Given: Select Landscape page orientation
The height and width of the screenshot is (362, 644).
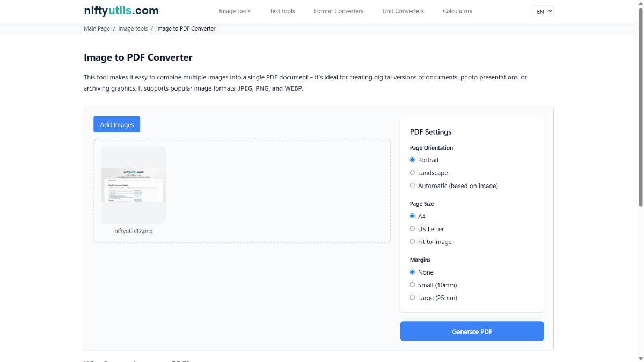Looking at the screenshot, I should point(413,173).
